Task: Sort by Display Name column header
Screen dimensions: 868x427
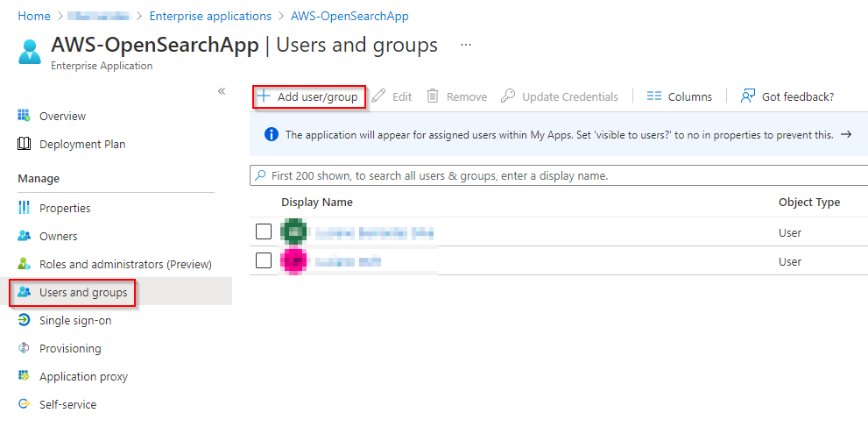Action: [x=317, y=203]
